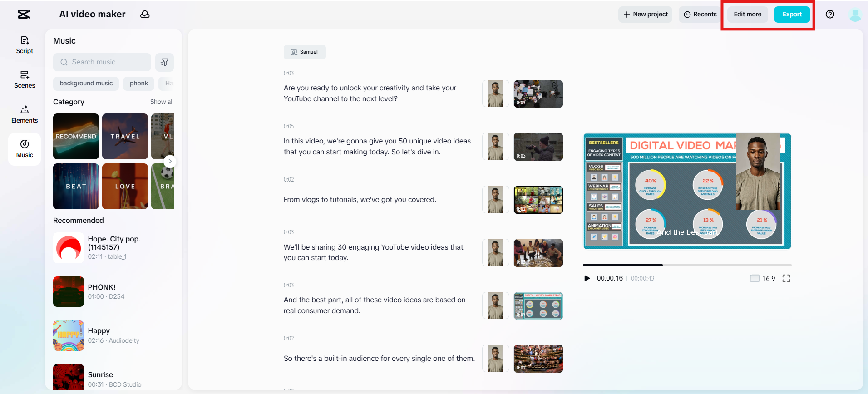
Task: Open Recents list
Action: click(700, 15)
